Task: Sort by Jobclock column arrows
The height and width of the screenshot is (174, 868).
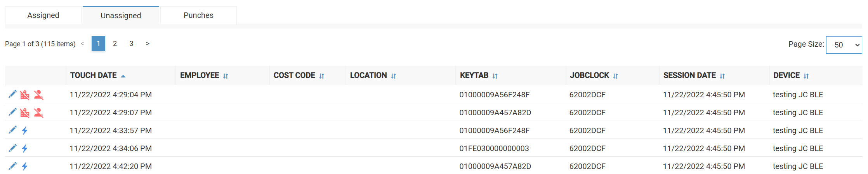Action: point(616,76)
